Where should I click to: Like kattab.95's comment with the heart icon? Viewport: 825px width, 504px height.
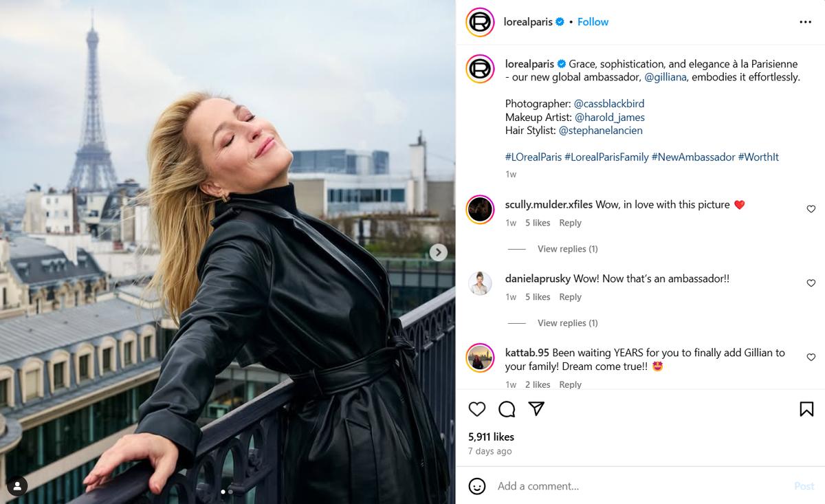[x=811, y=357]
